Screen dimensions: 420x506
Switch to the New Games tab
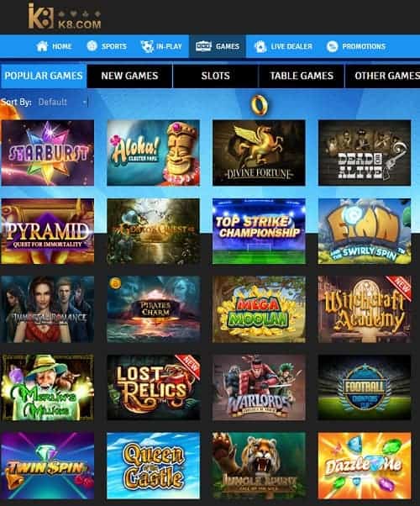(129, 76)
